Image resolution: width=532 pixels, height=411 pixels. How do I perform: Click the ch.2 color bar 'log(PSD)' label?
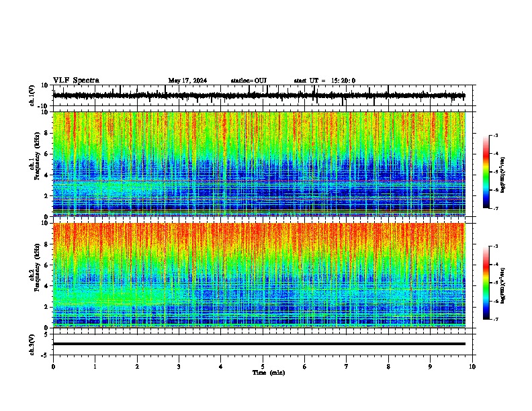click(x=502, y=285)
